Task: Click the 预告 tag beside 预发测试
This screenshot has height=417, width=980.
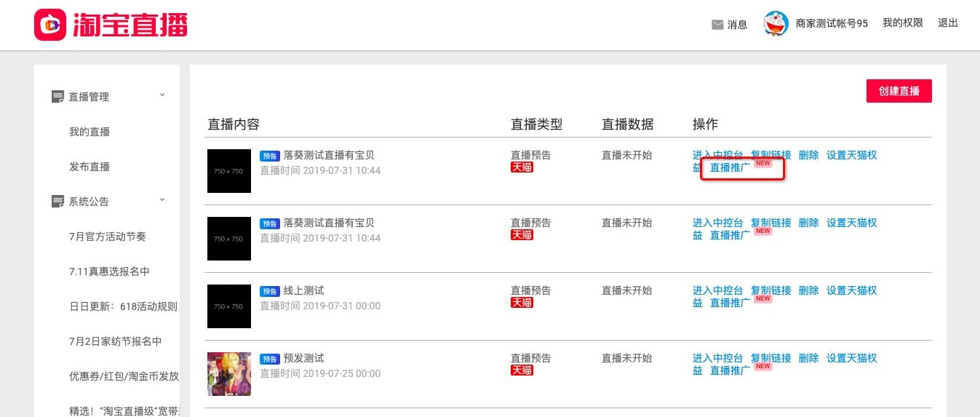Action: (270, 359)
